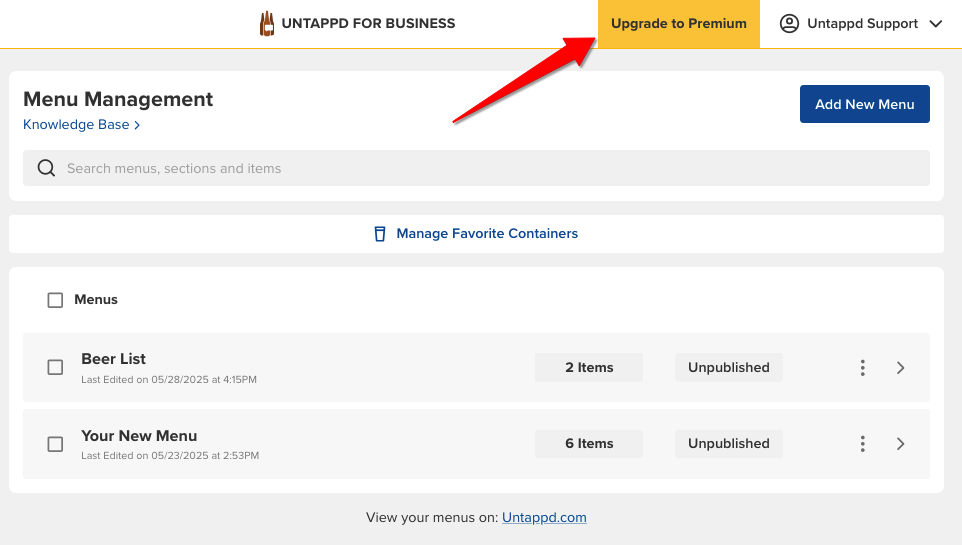Image resolution: width=962 pixels, height=545 pixels.
Task: Click the user profile avatar icon
Action: [789, 23]
